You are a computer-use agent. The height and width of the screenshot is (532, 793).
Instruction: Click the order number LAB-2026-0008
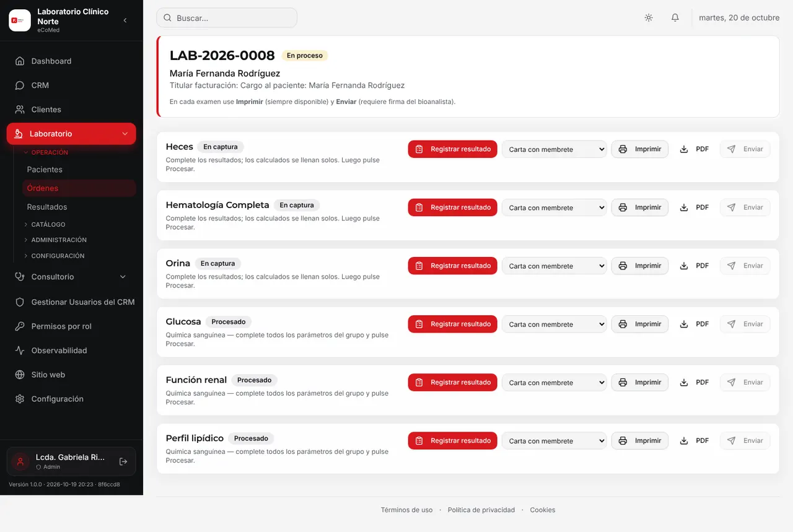tap(222, 55)
